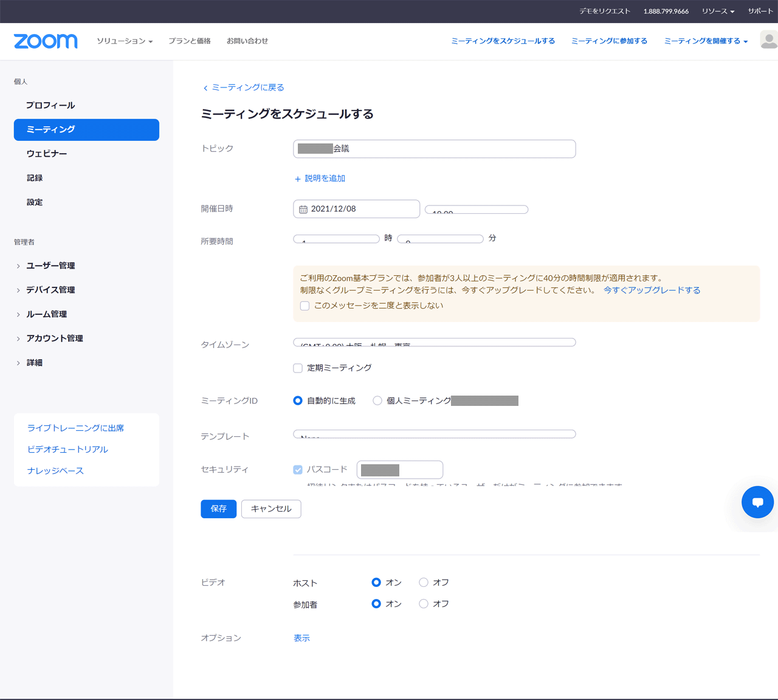This screenshot has height=700, width=778.
Task: Toggle the パスコード checkbox
Action: click(298, 469)
